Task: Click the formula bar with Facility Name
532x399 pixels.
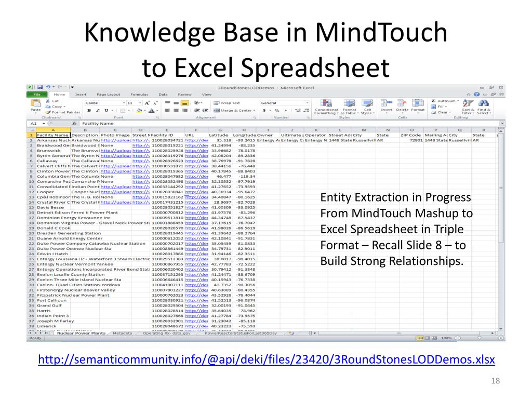Action: tap(290, 124)
